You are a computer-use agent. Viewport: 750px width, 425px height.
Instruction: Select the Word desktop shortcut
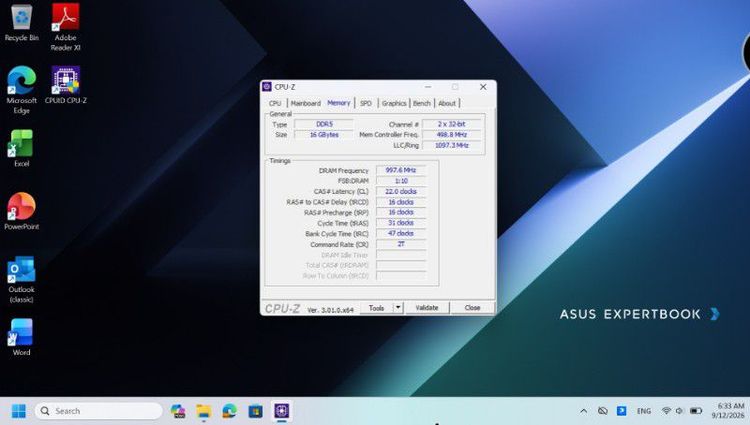pos(22,337)
